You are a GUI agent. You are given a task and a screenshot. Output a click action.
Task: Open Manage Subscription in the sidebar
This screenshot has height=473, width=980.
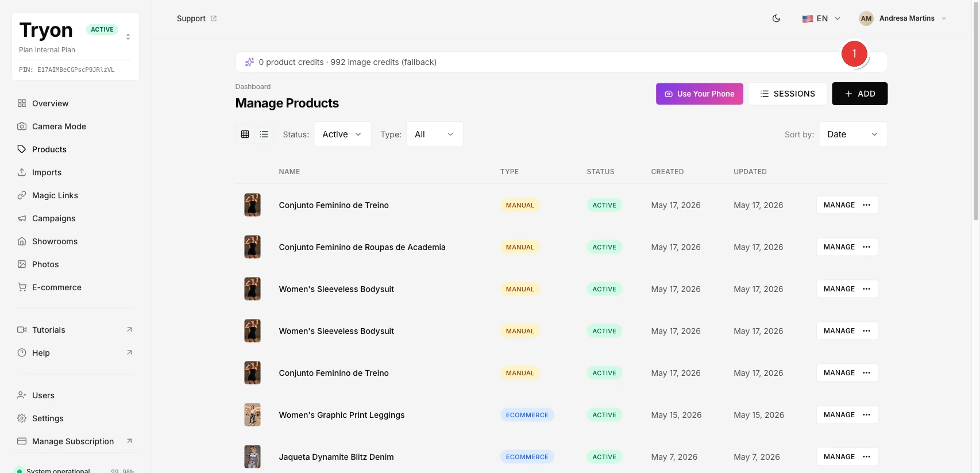[x=73, y=441]
